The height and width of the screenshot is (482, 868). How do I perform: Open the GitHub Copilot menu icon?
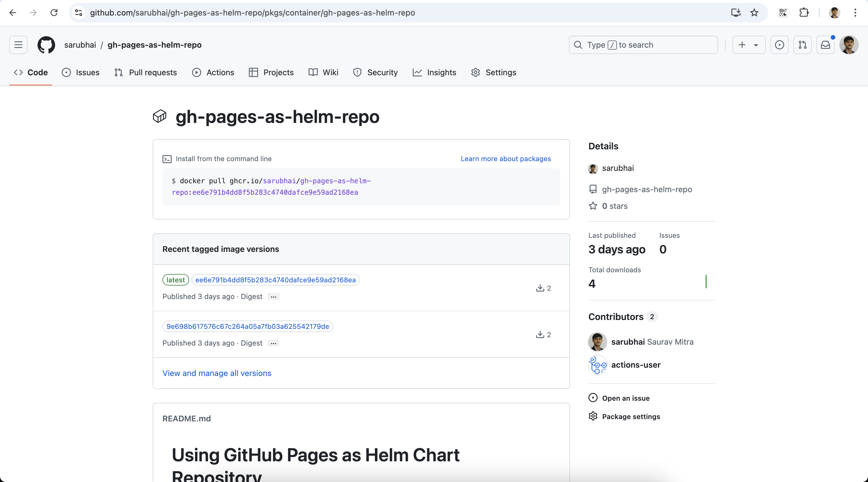click(x=780, y=45)
